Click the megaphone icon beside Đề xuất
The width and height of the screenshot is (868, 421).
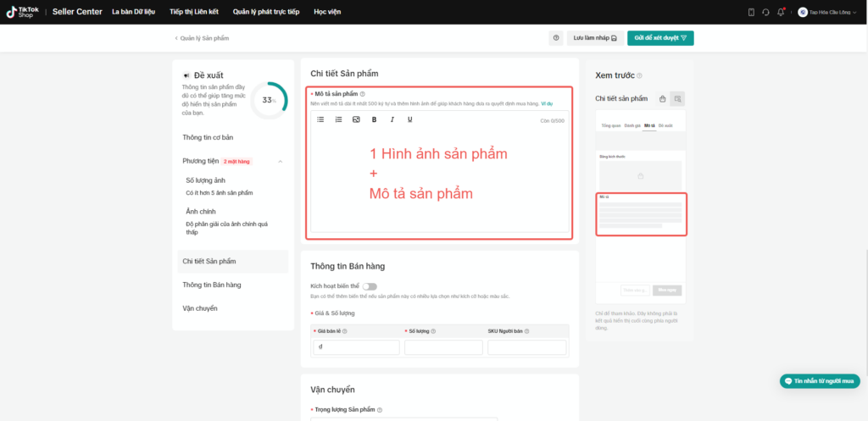(x=186, y=75)
